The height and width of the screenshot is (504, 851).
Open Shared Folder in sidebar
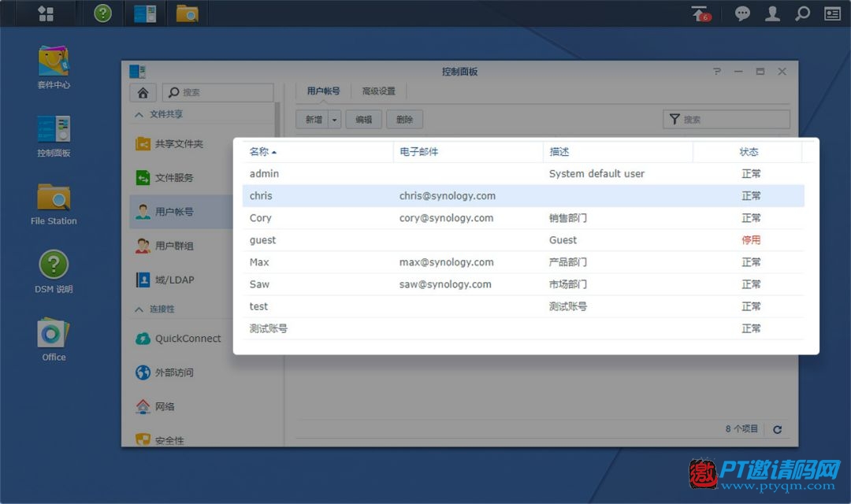[180, 144]
